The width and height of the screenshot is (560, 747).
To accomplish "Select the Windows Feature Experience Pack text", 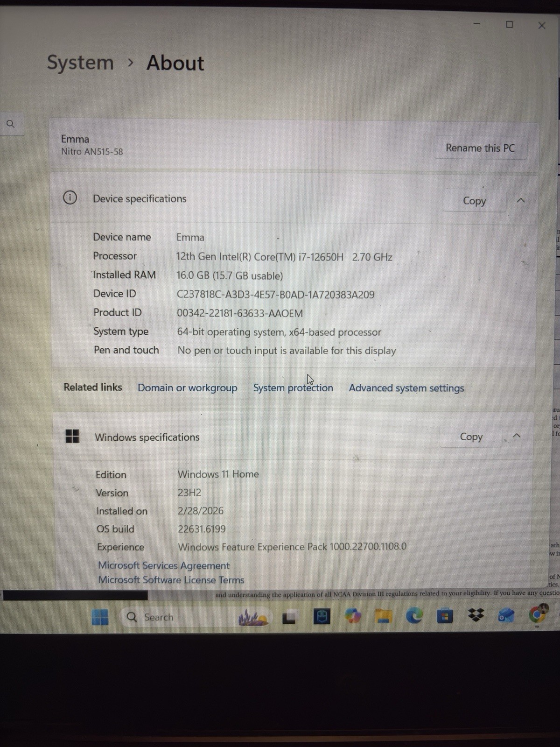I will point(292,547).
